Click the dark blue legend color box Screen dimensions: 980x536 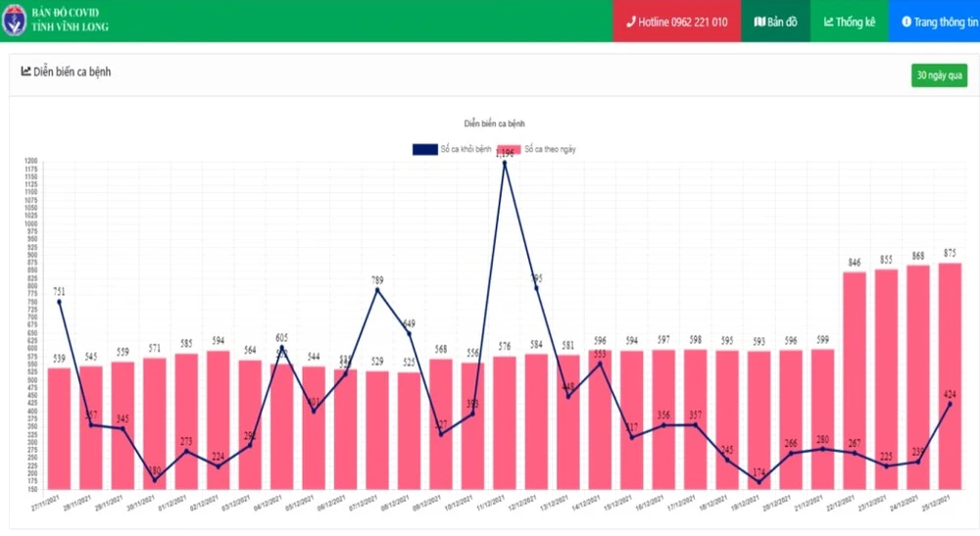click(x=425, y=149)
